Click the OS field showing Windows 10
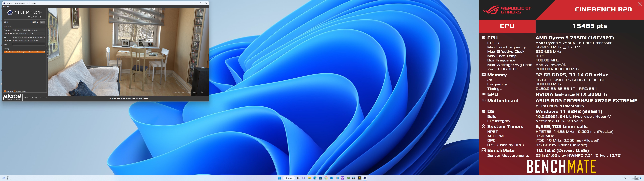The height and width of the screenshot is (181, 644). [29, 37]
